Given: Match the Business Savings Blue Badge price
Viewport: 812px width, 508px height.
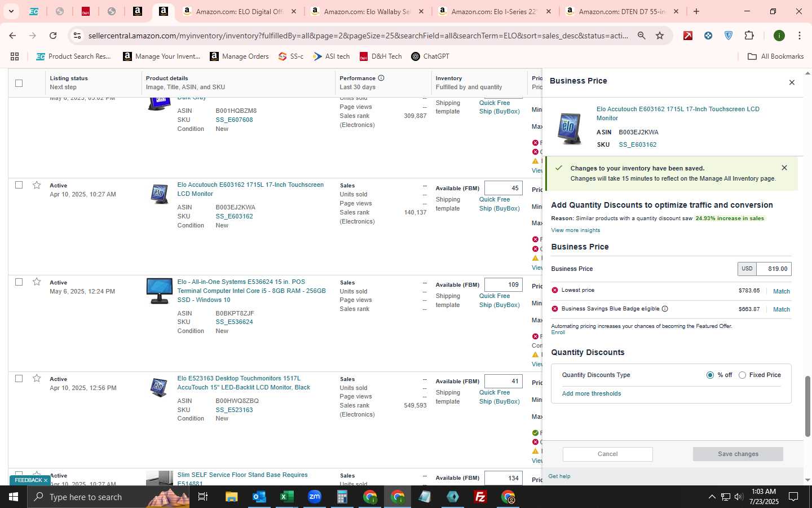Looking at the screenshot, I should (781, 309).
